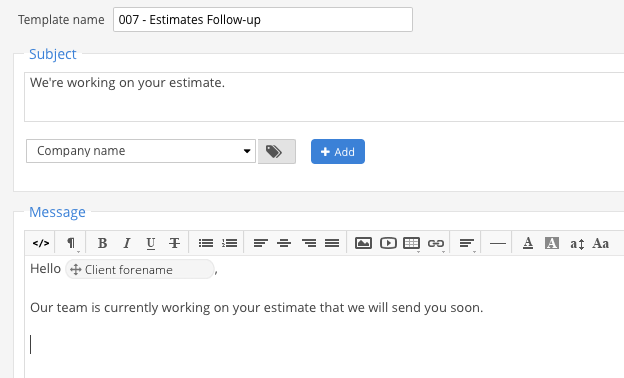
Task: Click the Template name input field
Action: (263, 19)
